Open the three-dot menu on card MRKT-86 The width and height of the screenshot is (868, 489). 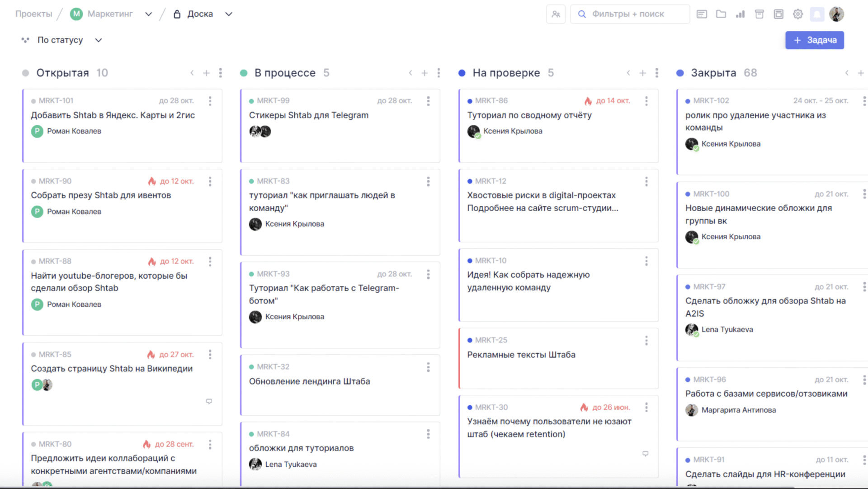pos(646,101)
